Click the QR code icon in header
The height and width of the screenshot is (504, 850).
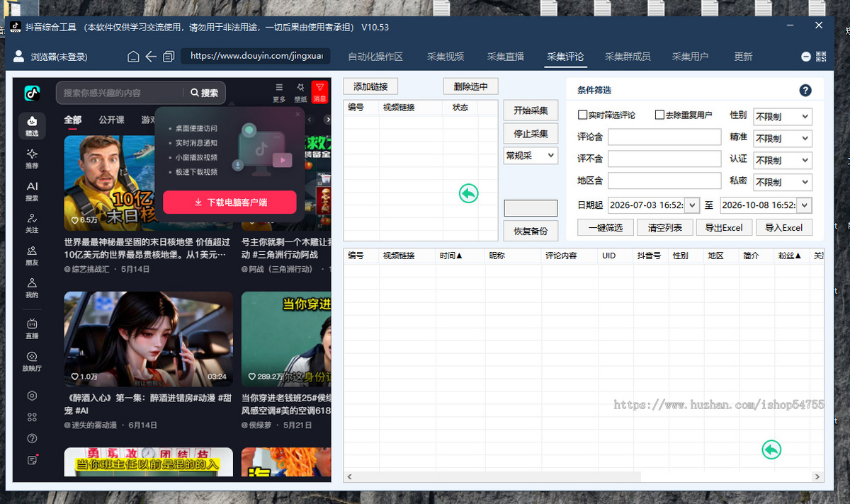(x=821, y=57)
